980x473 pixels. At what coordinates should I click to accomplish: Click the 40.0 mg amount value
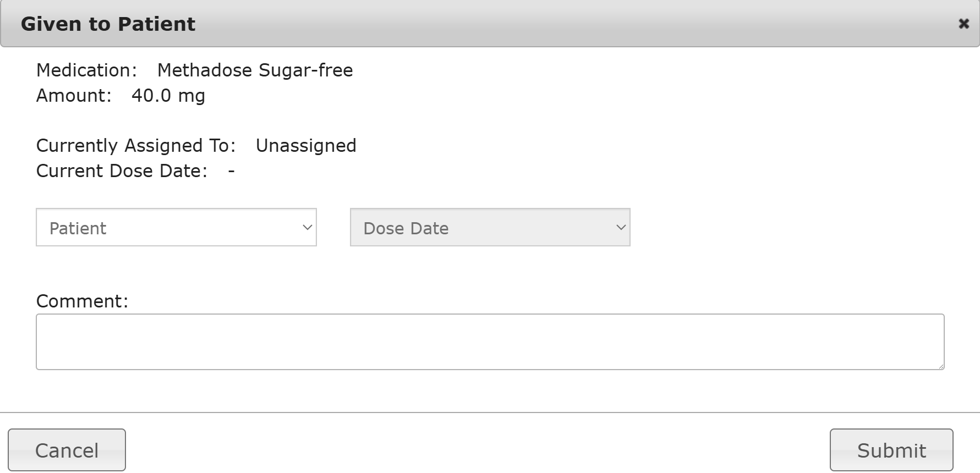(168, 96)
